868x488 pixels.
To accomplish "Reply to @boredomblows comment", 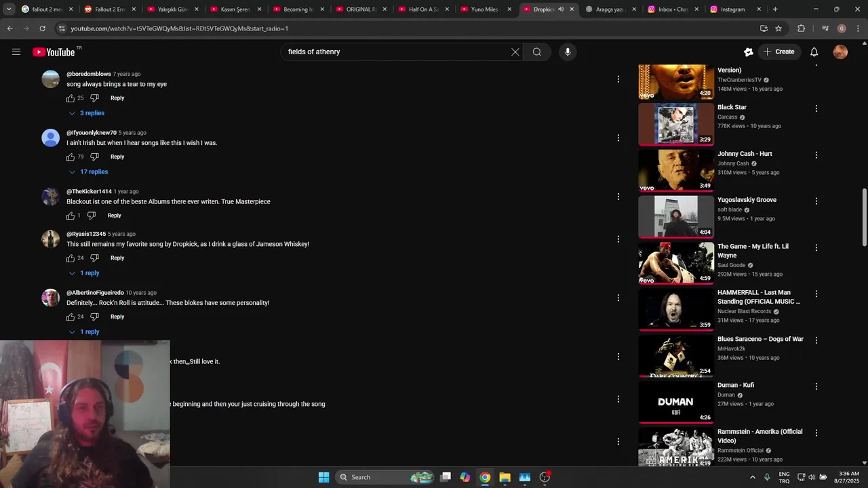I will 117,98.
